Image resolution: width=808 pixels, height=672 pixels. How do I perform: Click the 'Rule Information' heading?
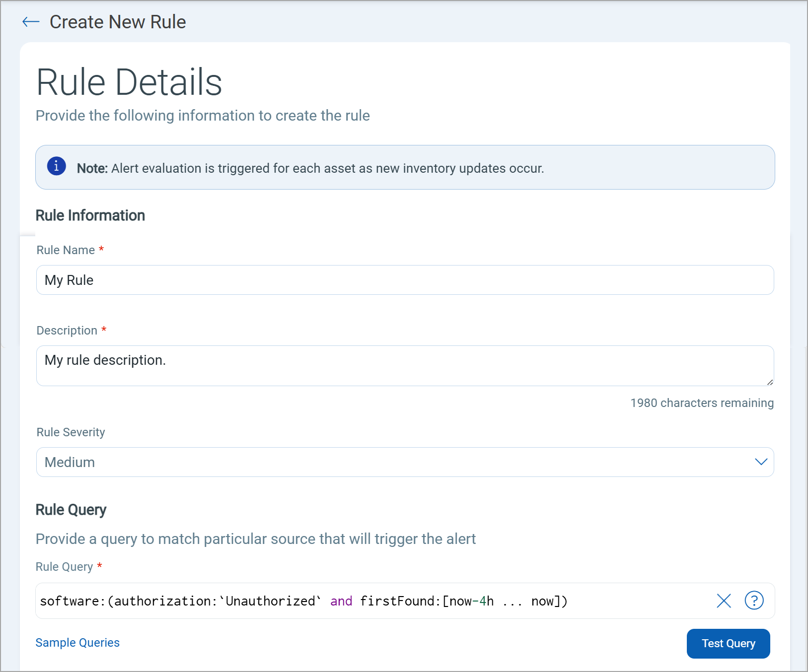pos(90,215)
